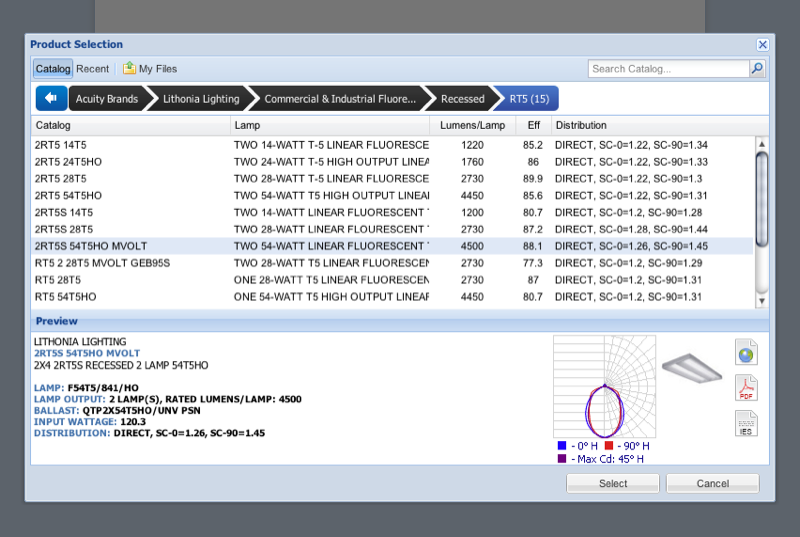Click the LAMP F54T5/841/HO text
This screenshot has width=800, height=537.
click(86, 388)
